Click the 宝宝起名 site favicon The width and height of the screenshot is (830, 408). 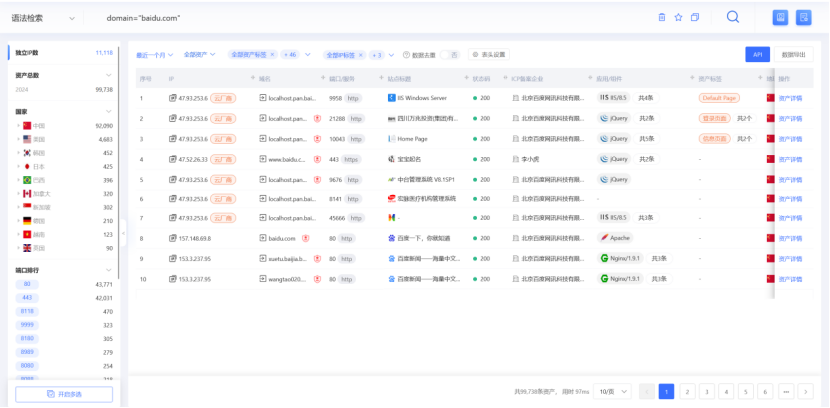pos(392,159)
